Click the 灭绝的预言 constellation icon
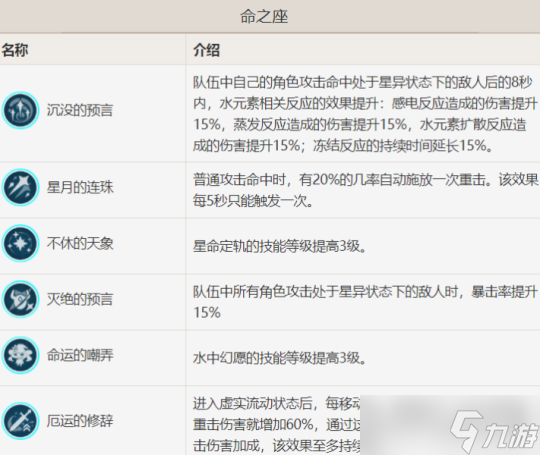The image size is (540, 455). click(20, 299)
